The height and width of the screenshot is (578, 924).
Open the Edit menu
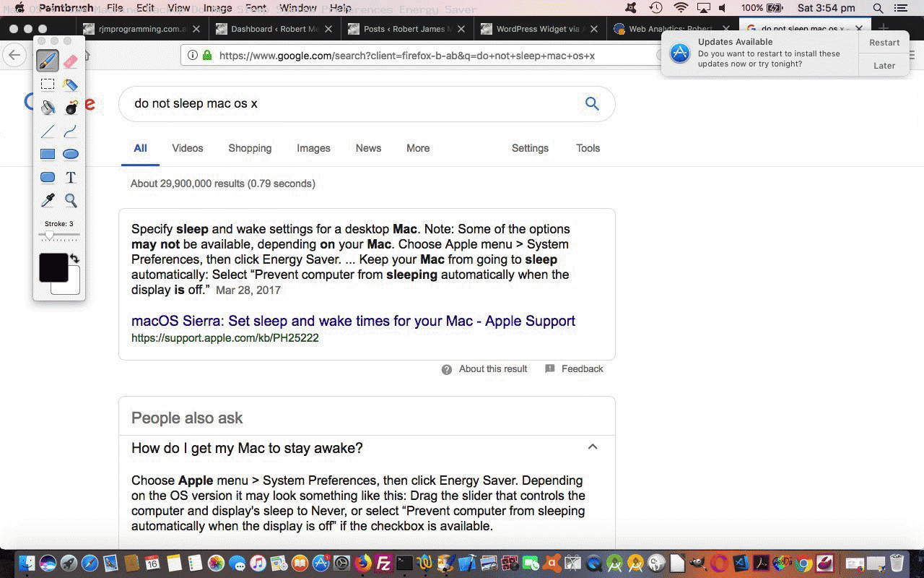pos(145,8)
